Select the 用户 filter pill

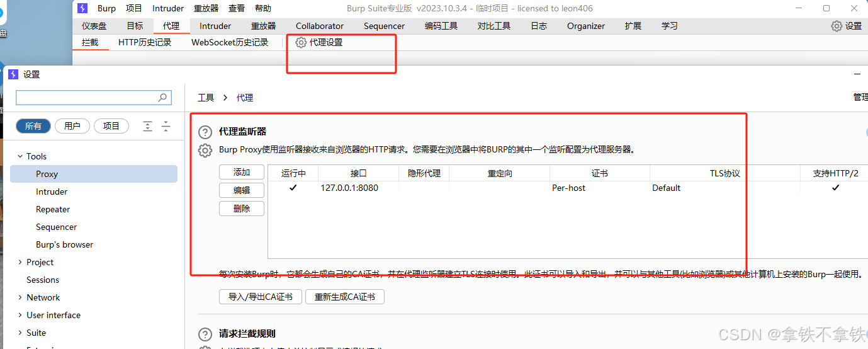(72, 126)
